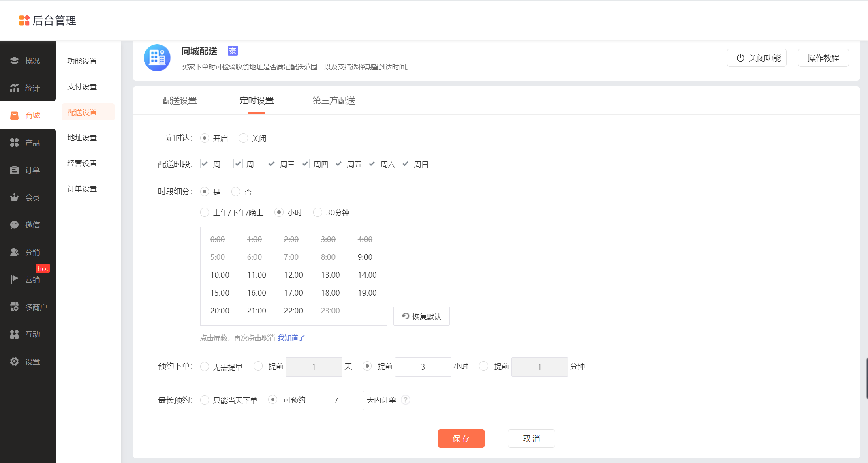This screenshot has width=868, height=463.
Task: Open the 统计 chart icon
Action: 15,88
